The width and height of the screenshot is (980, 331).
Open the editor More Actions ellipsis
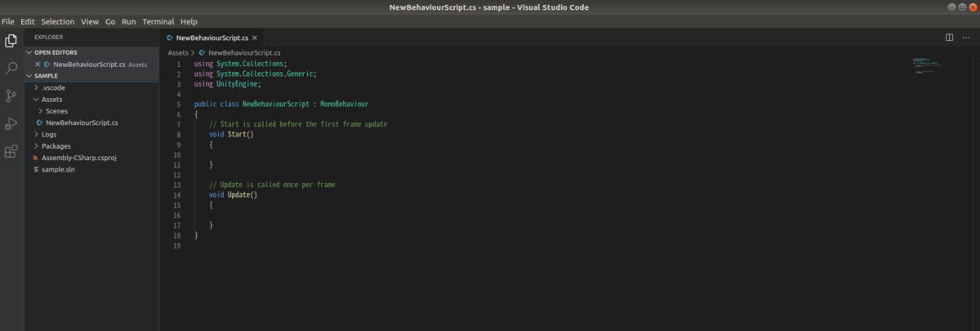point(966,38)
